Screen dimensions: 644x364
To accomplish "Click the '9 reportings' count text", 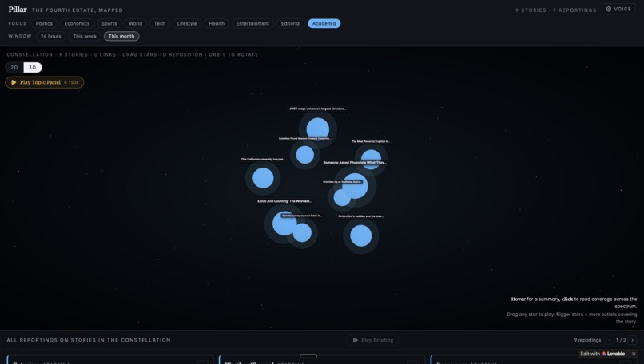I will (587, 340).
